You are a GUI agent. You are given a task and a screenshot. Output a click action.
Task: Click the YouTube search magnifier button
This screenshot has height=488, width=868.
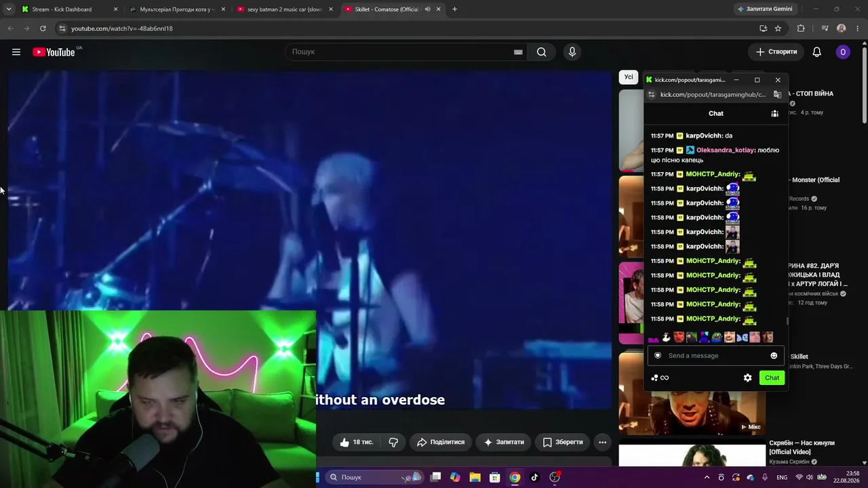click(541, 52)
